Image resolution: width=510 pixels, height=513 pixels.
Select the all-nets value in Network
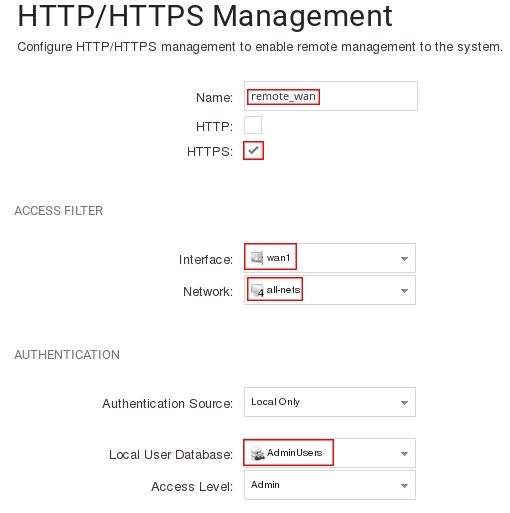point(283,290)
